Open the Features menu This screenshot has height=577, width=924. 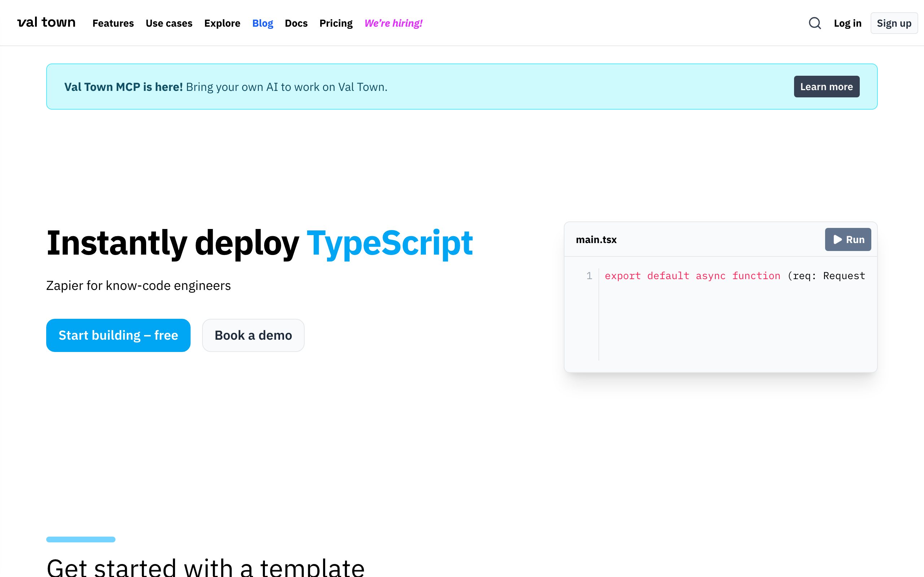(113, 23)
